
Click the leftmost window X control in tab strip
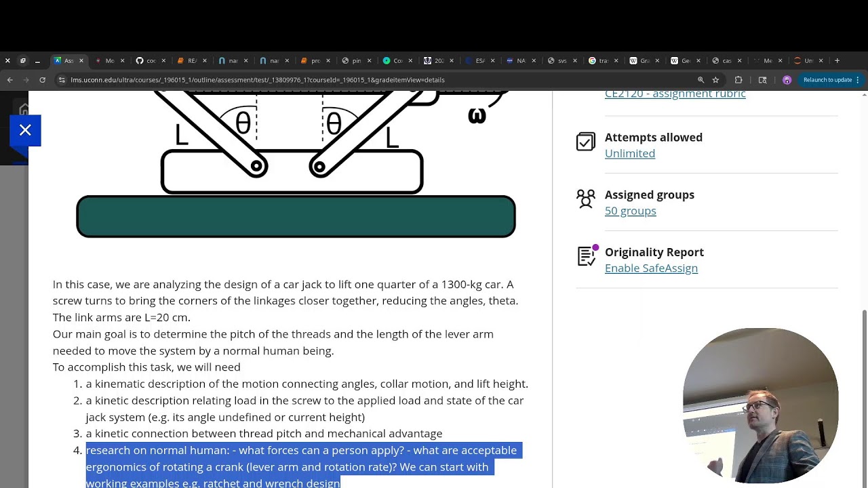tap(7, 60)
